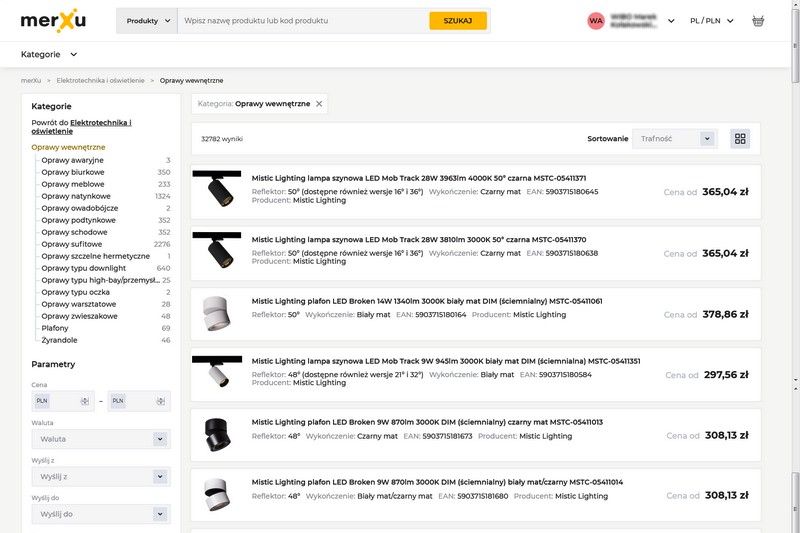
Task: Open the Waluta dropdown
Action: [x=101, y=439]
